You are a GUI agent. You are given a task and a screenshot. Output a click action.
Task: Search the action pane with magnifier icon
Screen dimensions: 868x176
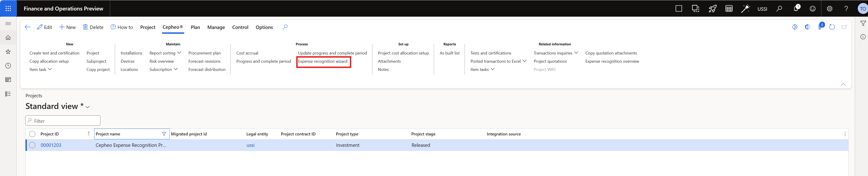(x=285, y=27)
